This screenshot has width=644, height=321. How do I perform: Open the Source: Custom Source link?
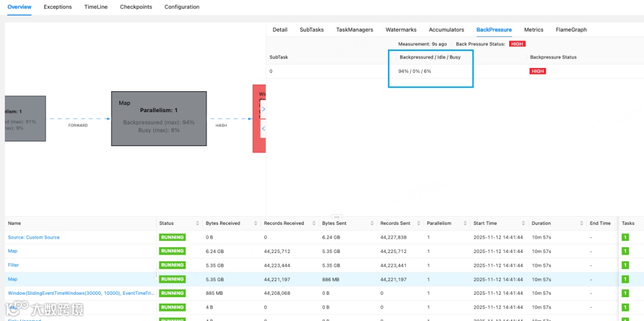click(33, 237)
